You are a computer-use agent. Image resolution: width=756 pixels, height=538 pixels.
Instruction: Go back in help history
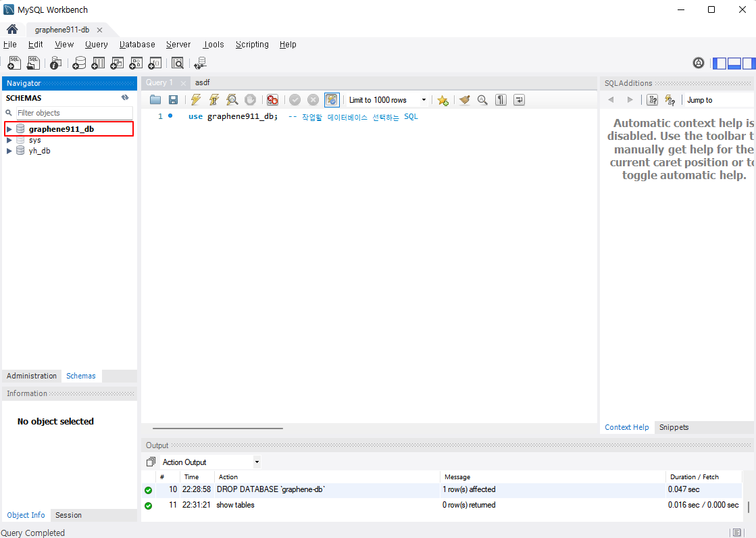[611, 100]
